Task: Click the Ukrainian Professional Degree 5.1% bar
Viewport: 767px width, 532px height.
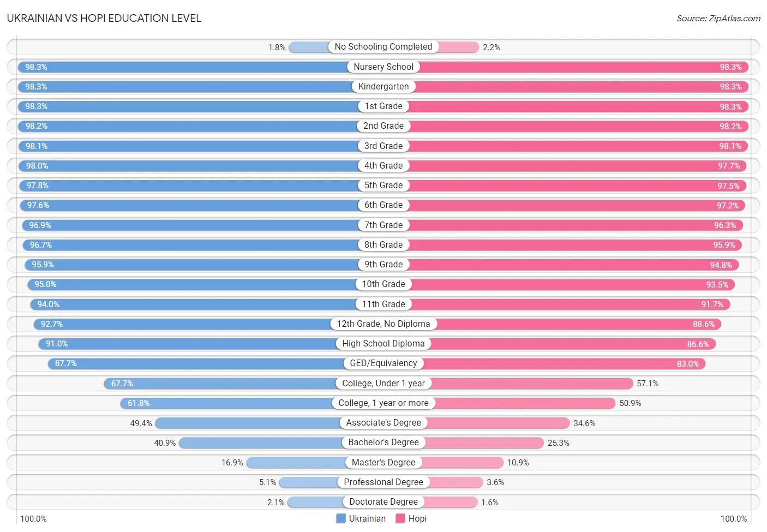Action: (x=331, y=482)
